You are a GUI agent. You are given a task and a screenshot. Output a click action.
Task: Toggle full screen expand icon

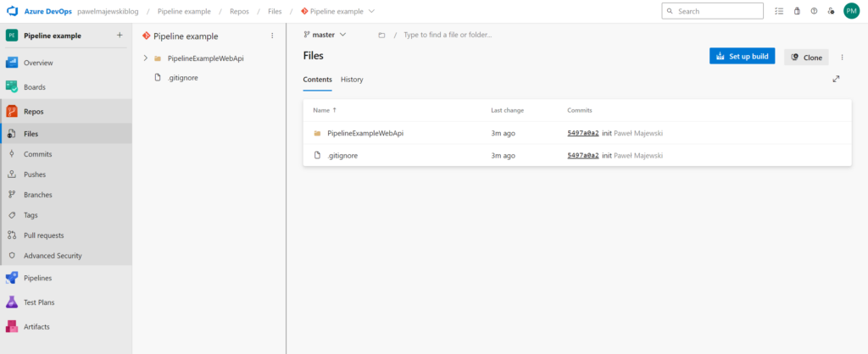(x=836, y=79)
